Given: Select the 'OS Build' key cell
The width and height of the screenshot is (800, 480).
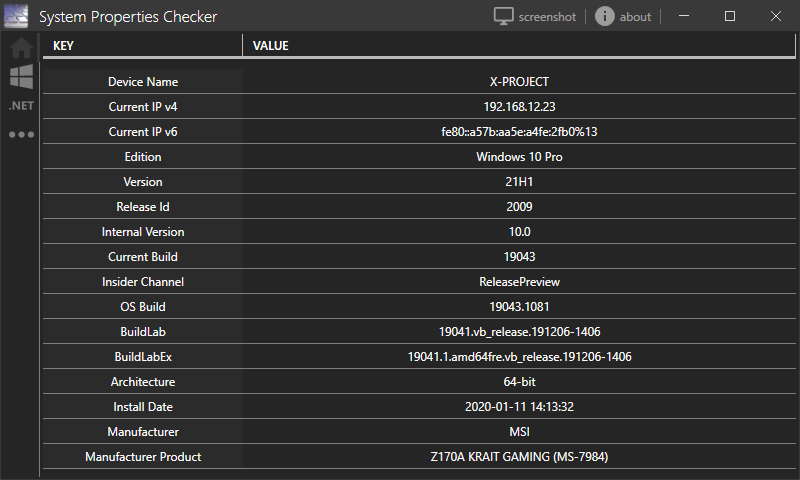Looking at the screenshot, I should (x=143, y=307).
